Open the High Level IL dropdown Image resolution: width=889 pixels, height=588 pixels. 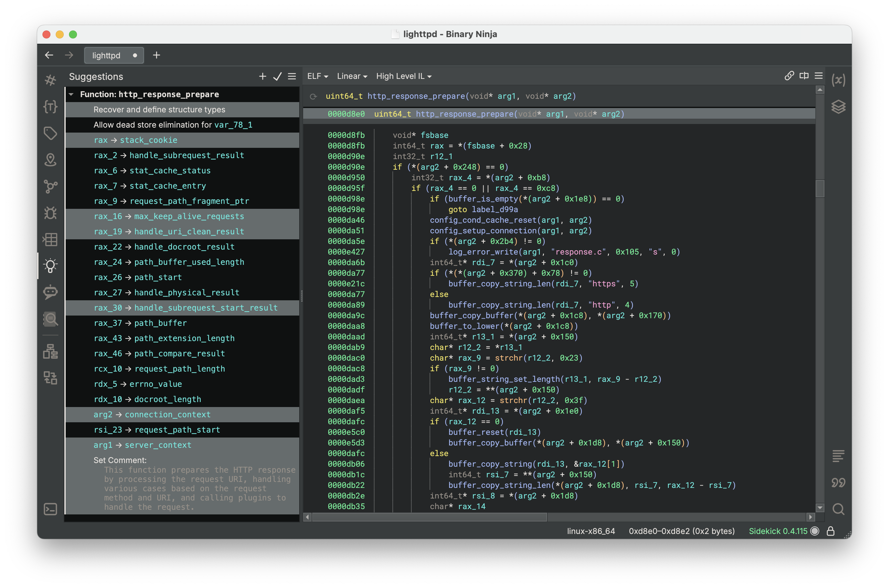point(403,76)
